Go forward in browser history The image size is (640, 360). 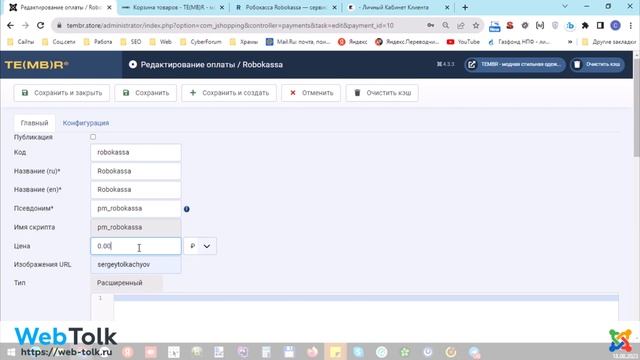click(25, 25)
